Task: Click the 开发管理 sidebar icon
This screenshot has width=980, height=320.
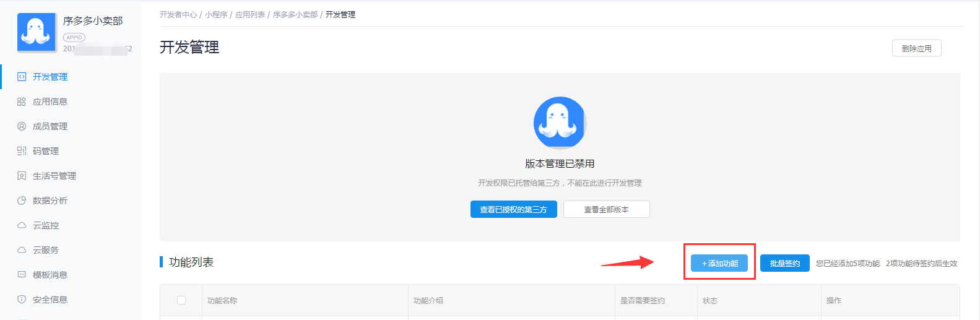Action: pos(22,77)
